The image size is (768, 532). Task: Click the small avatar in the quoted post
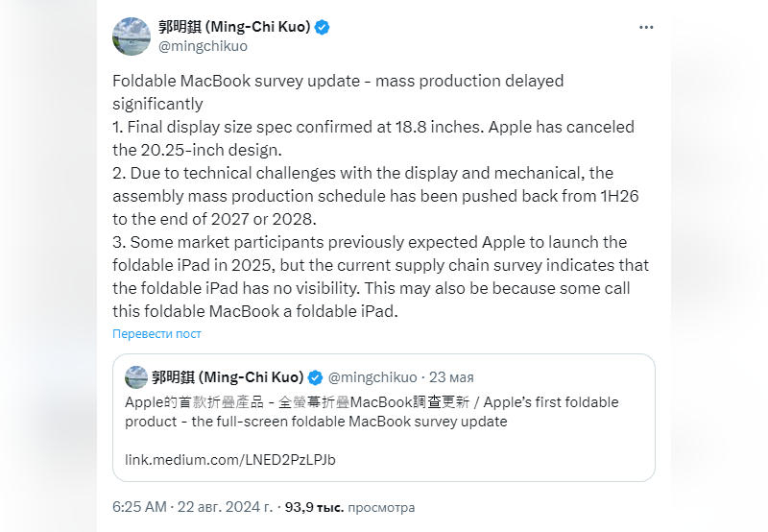[x=136, y=376]
